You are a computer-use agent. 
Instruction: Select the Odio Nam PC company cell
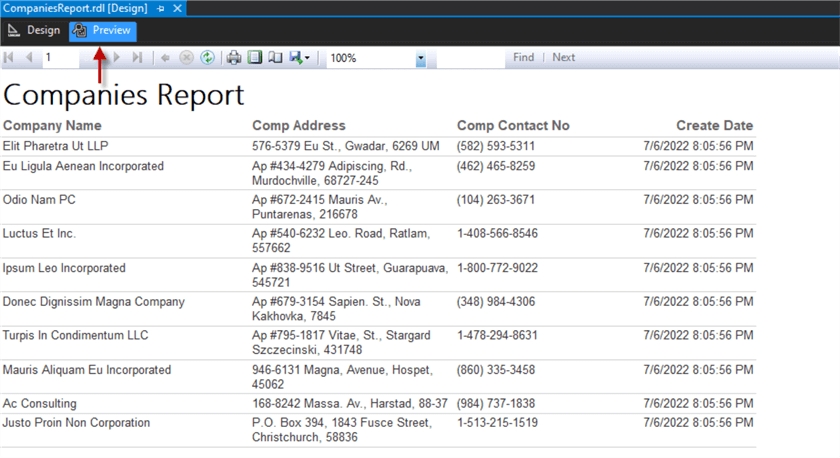(39, 200)
